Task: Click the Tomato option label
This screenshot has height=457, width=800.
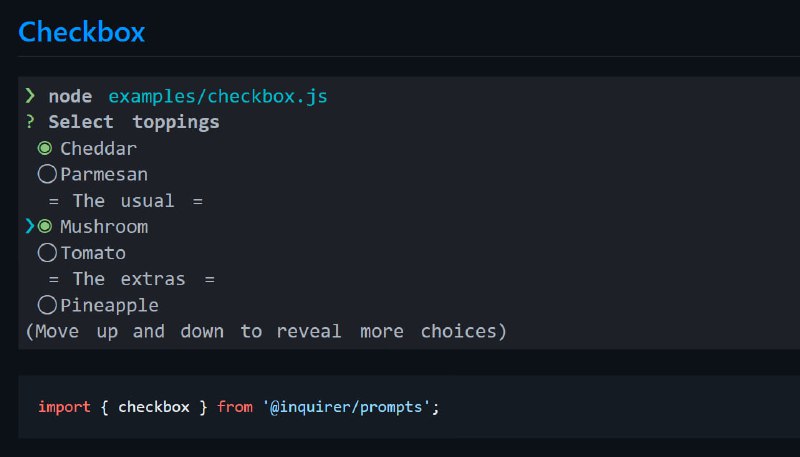Action: coord(93,253)
